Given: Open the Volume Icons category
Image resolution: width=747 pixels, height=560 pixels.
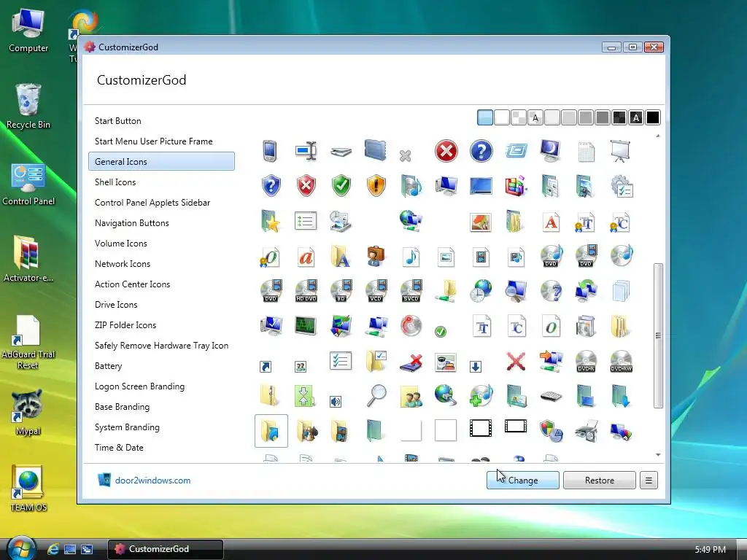Looking at the screenshot, I should [121, 244].
